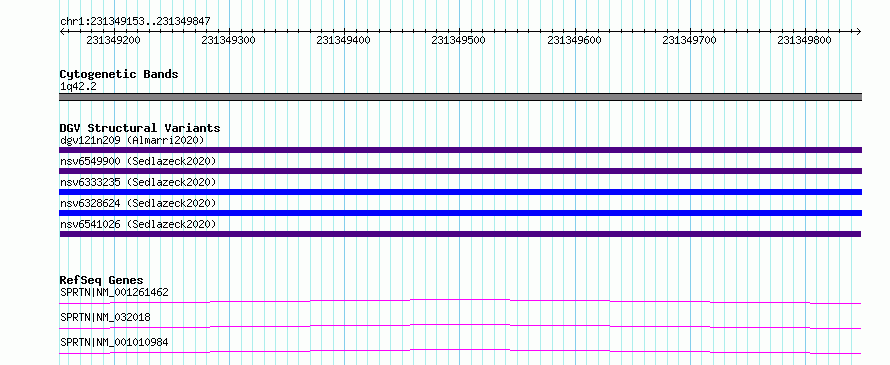The width and height of the screenshot is (890, 365).
Task: Click ruler position 231349600
Action: point(574,40)
